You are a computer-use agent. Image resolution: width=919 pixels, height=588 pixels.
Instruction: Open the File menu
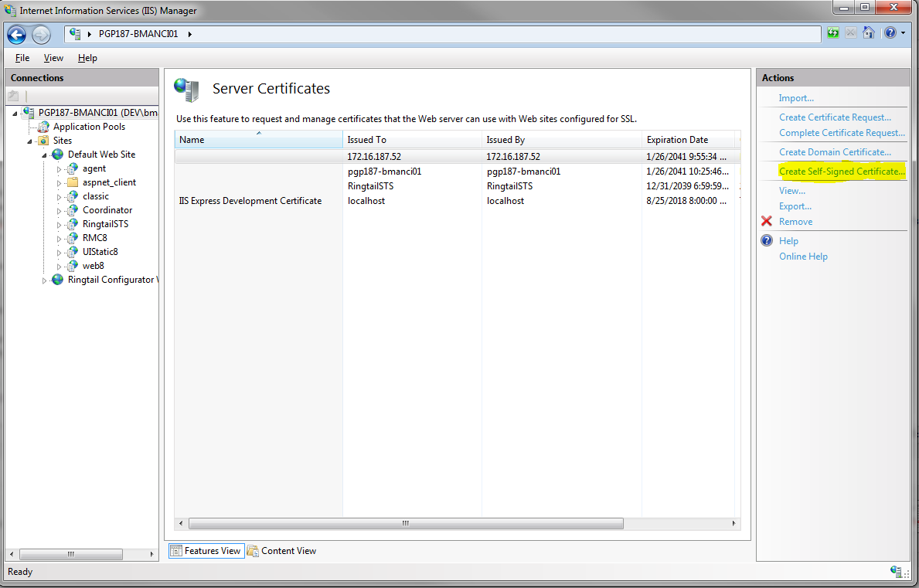22,58
